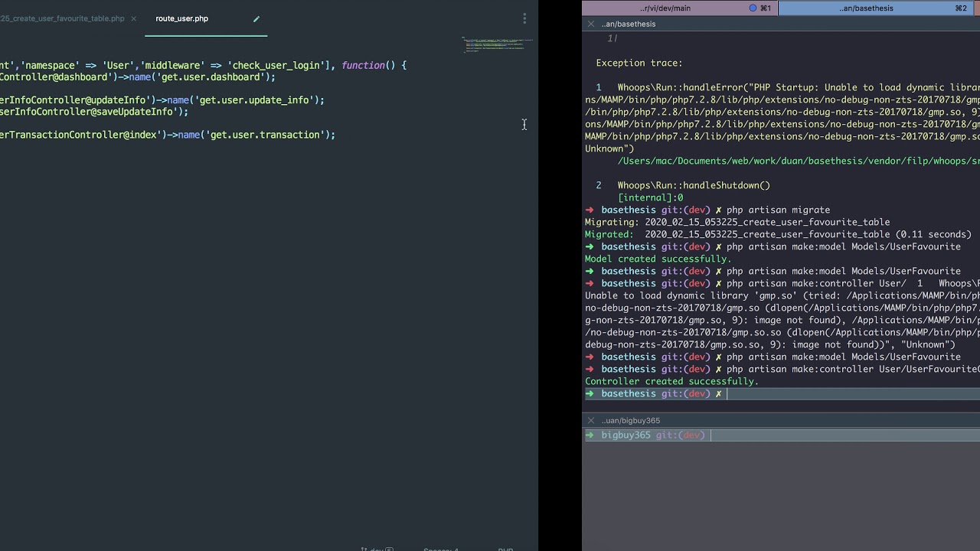980x551 pixels.
Task: Click the Whoops\Run::handleError trace line
Action: click(799, 87)
